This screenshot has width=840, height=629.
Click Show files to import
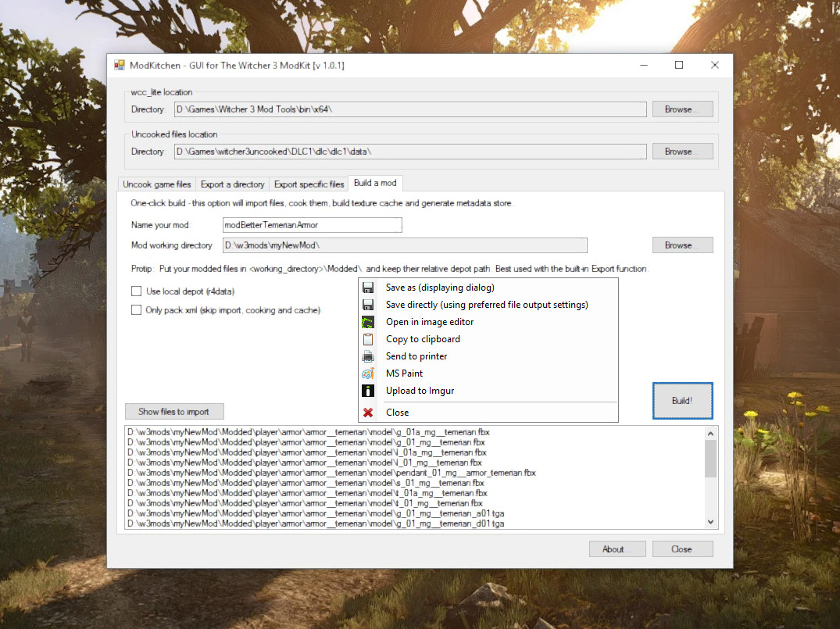(x=174, y=411)
